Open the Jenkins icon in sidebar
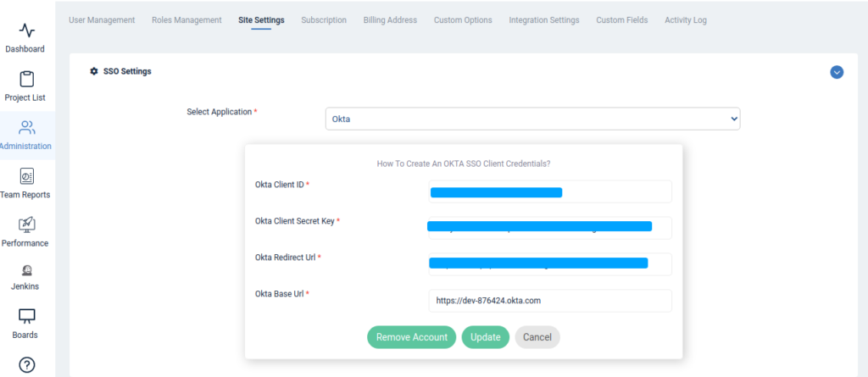The width and height of the screenshot is (868, 377). pos(26,271)
